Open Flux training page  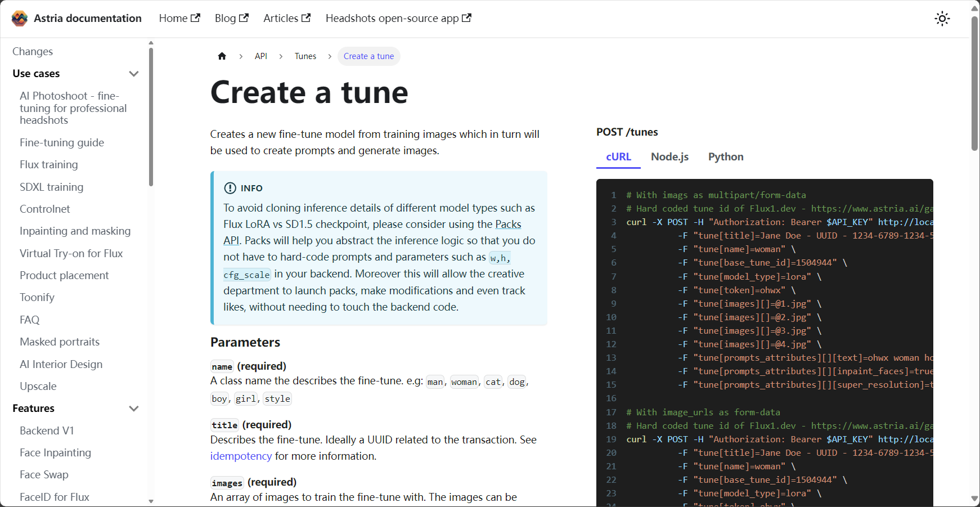[x=49, y=164]
